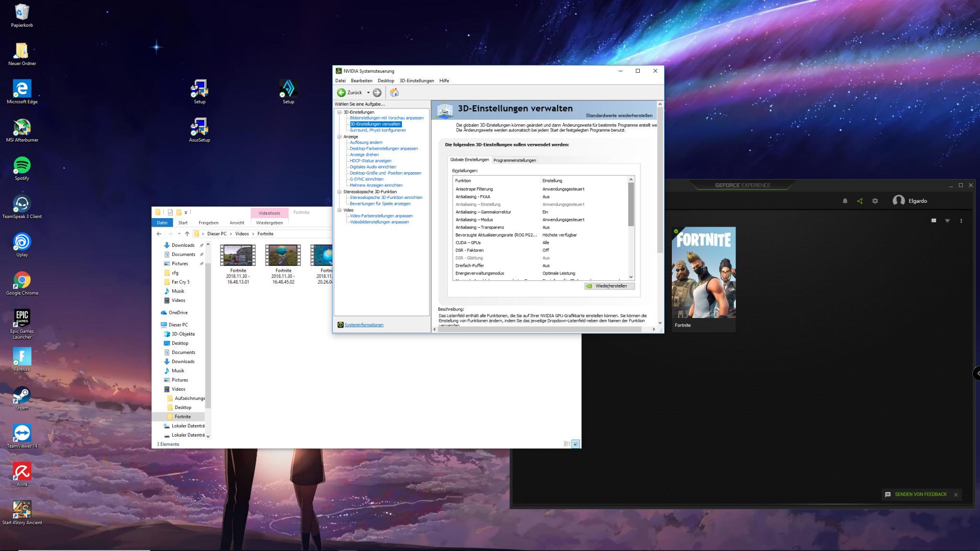Toggle GeForce games grid view layout

tap(934, 220)
